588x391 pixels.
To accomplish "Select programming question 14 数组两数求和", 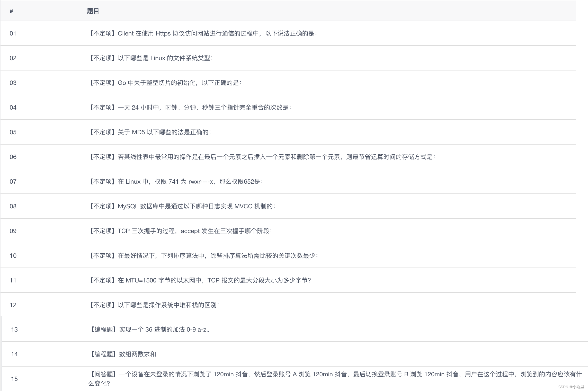I will [123, 354].
